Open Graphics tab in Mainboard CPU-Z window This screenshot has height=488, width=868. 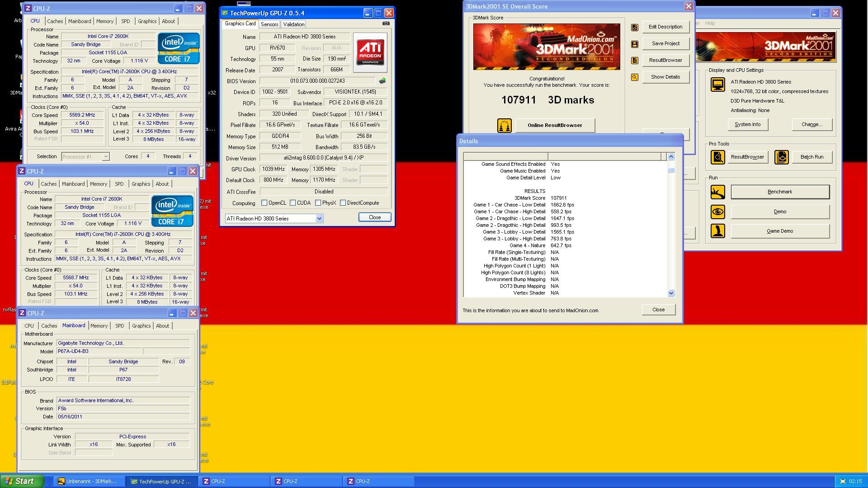142,326
